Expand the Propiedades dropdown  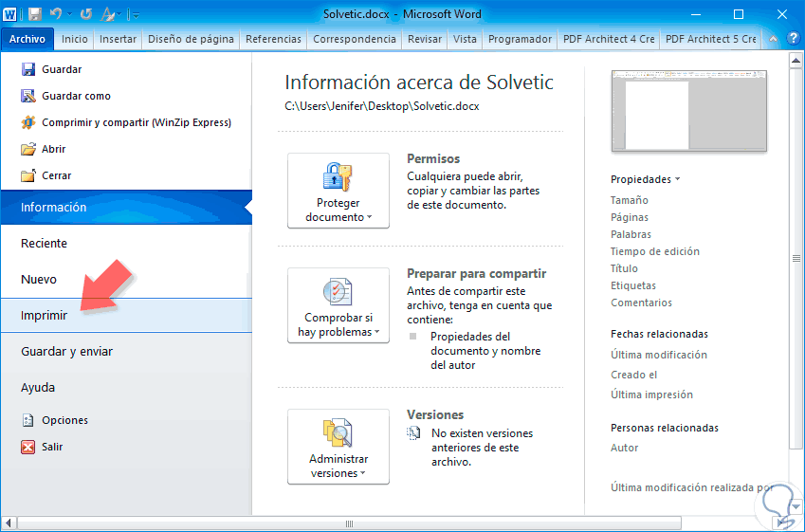click(x=645, y=179)
